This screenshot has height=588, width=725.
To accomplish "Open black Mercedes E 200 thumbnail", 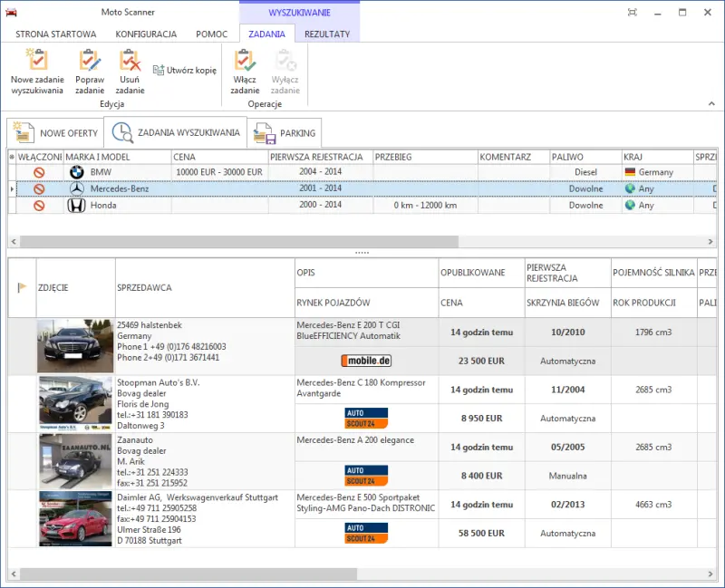I will 75,346.
